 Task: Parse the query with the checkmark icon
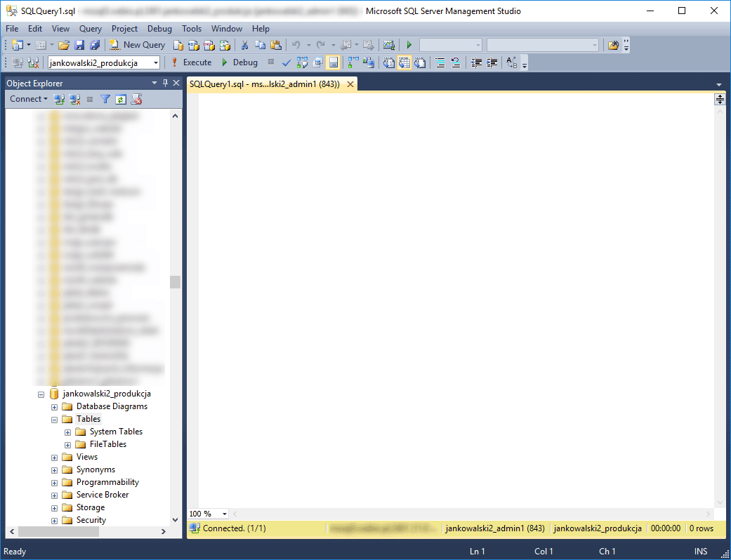tap(287, 62)
